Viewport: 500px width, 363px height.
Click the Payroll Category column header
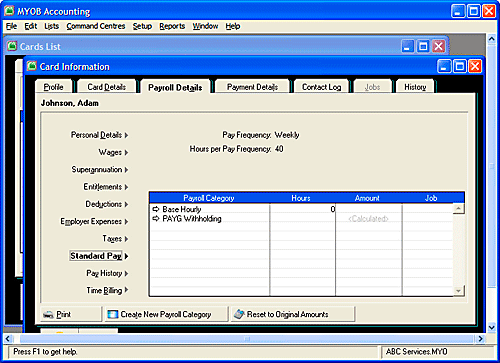pos(209,198)
